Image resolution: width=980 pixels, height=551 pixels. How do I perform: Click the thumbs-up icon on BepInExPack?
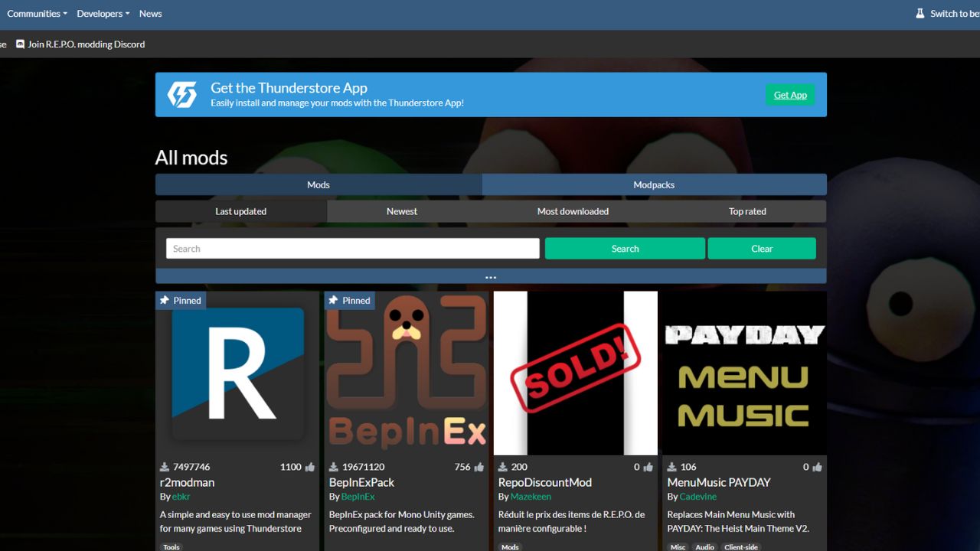pos(477,466)
